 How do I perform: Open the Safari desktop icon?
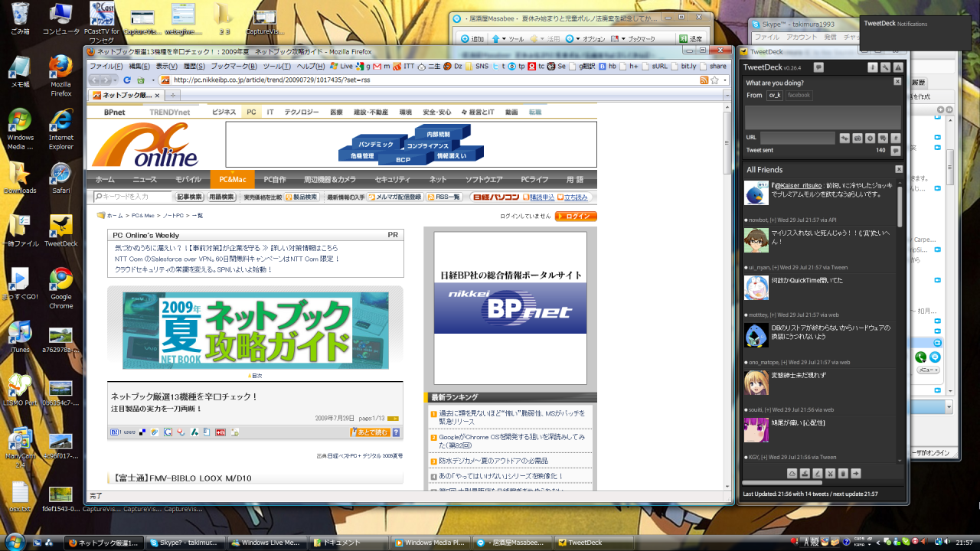[60, 178]
